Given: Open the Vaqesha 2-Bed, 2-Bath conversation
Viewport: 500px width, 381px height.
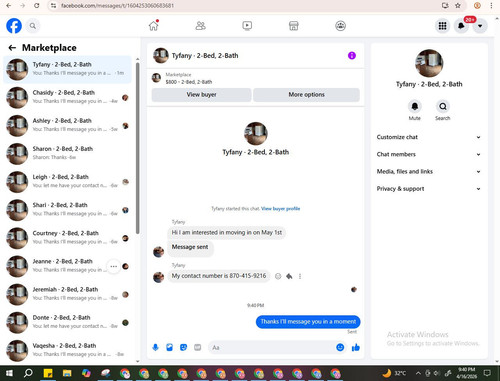Looking at the screenshot, I should click(x=67, y=351).
